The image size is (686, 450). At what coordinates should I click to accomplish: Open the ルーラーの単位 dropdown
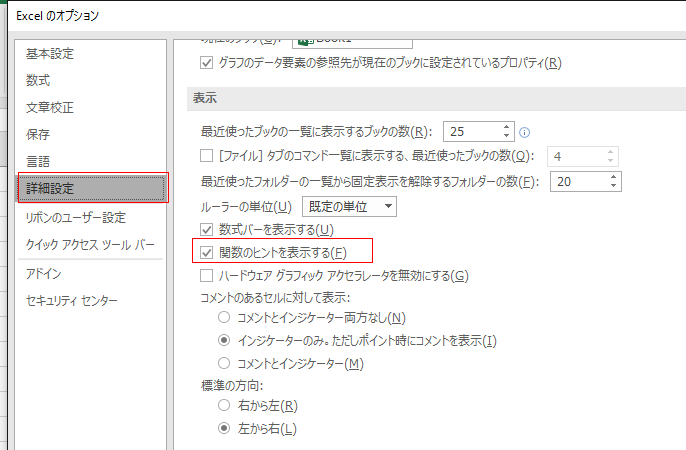(x=349, y=206)
